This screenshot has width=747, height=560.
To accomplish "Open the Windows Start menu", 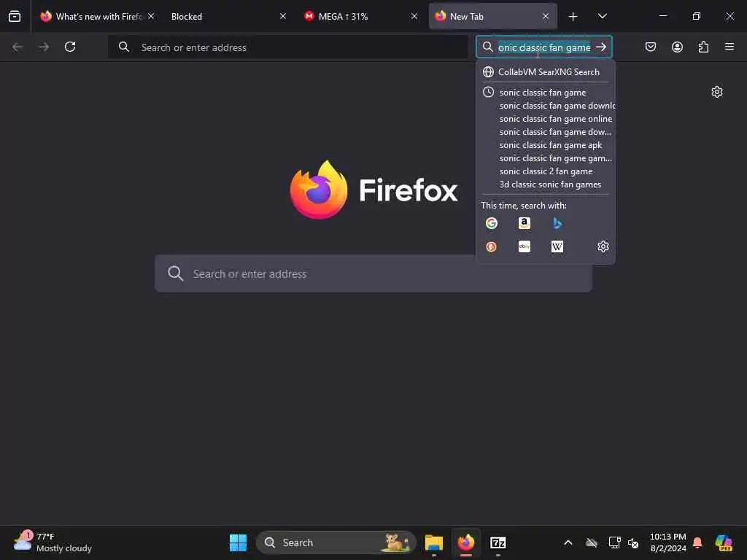I will click(x=239, y=542).
